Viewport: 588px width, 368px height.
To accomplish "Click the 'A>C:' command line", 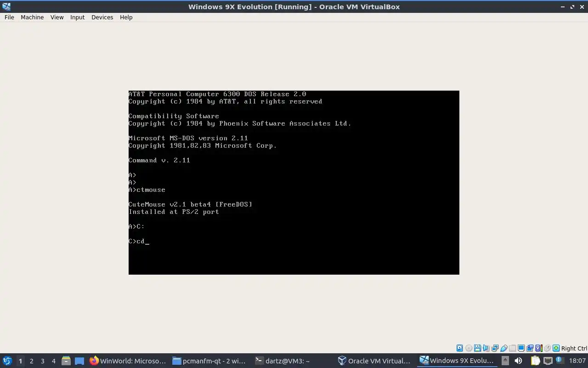I will coord(136,226).
